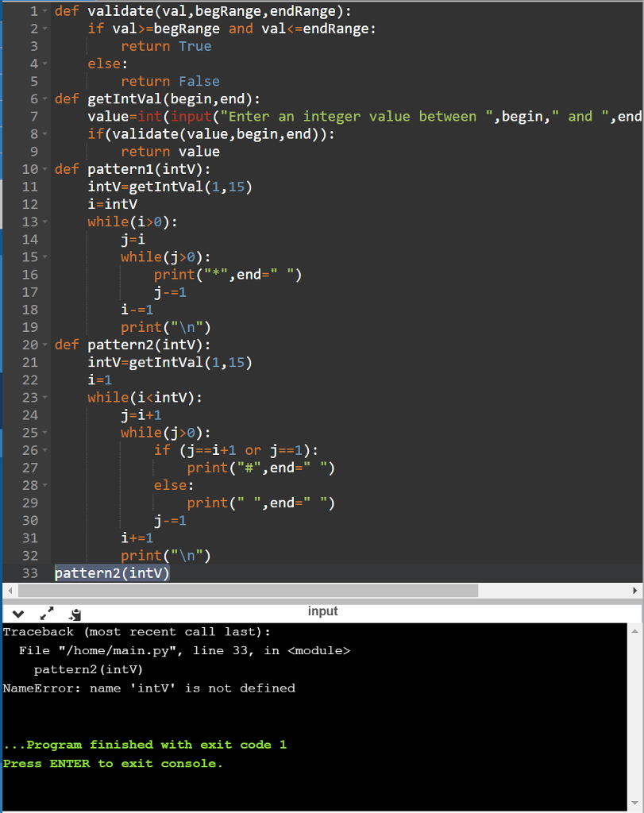The height and width of the screenshot is (813, 644).
Task: Click line number 21 in the gutter
Action: coord(30,362)
